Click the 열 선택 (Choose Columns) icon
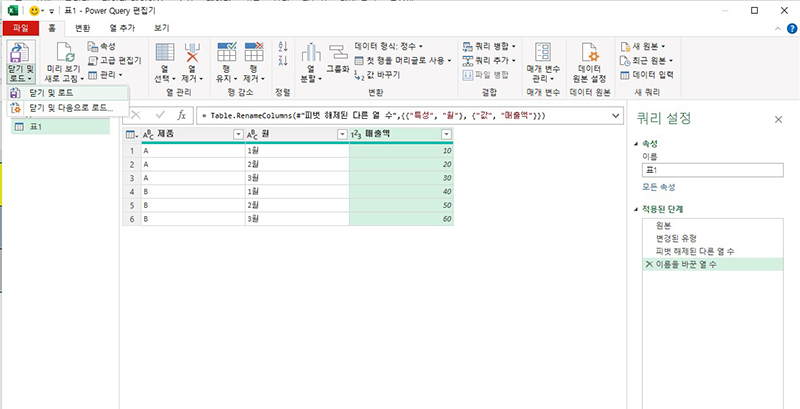This screenshot has width=800, height=409. [x=165, y=54]
